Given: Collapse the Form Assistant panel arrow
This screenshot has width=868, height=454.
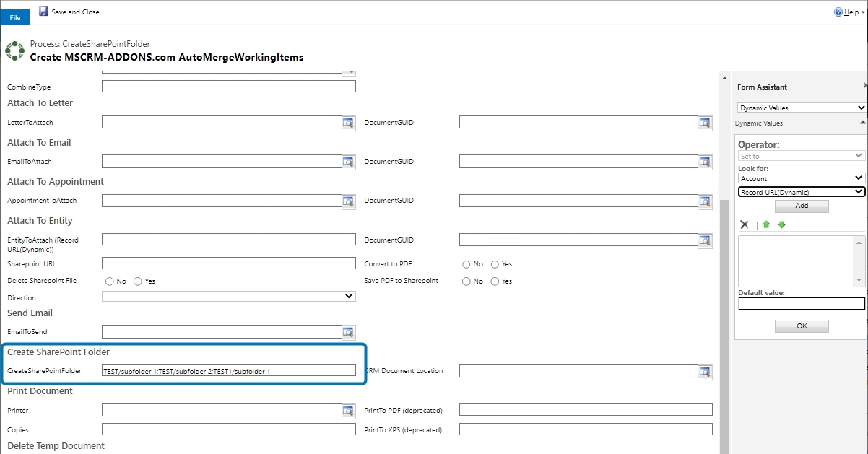Looking at the screenshot, I should tap(865, 87).
